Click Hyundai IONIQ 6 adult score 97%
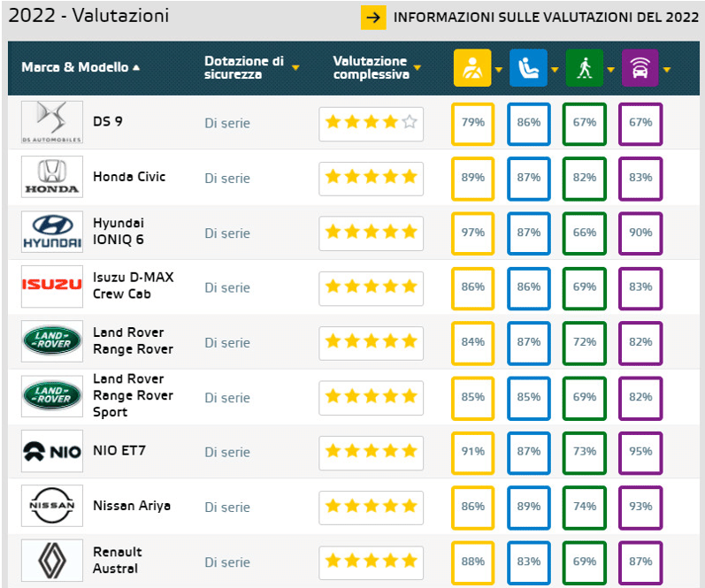Viewport: 705px width, 588px height. (x=473, y=233)
